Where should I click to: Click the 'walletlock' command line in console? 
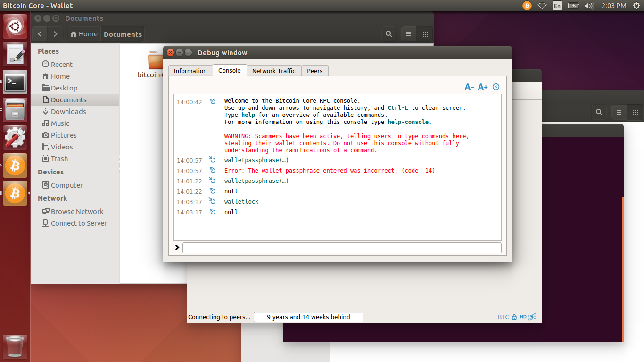pyautogui.click(x=241, y=201)
